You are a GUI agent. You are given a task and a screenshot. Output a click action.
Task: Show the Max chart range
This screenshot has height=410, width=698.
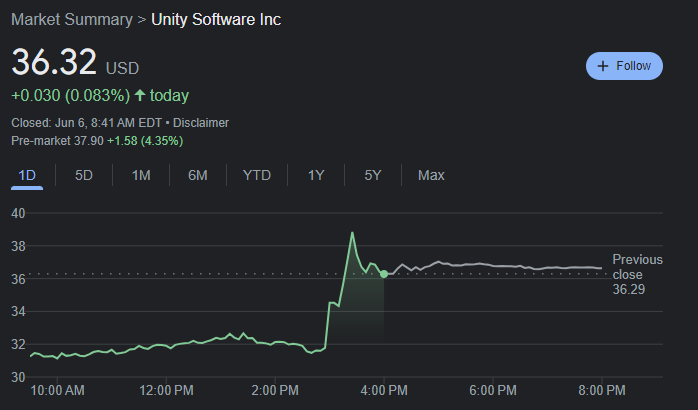431,176
